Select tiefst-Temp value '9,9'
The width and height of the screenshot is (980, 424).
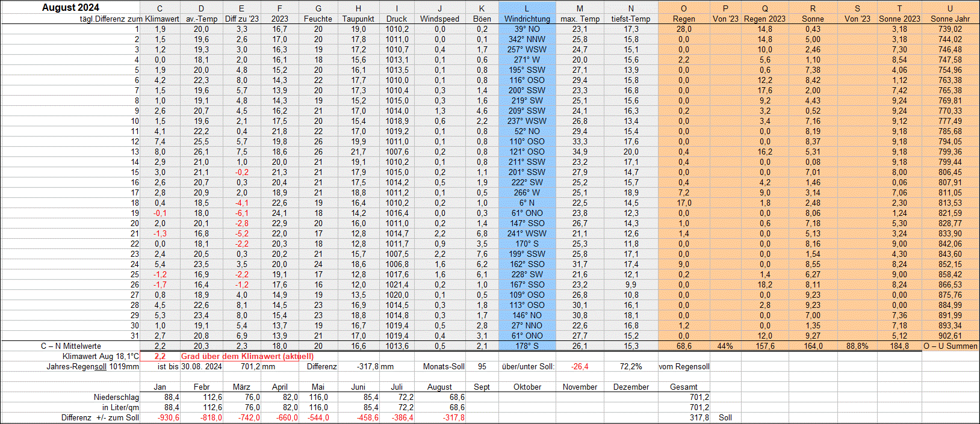[631, 284]
